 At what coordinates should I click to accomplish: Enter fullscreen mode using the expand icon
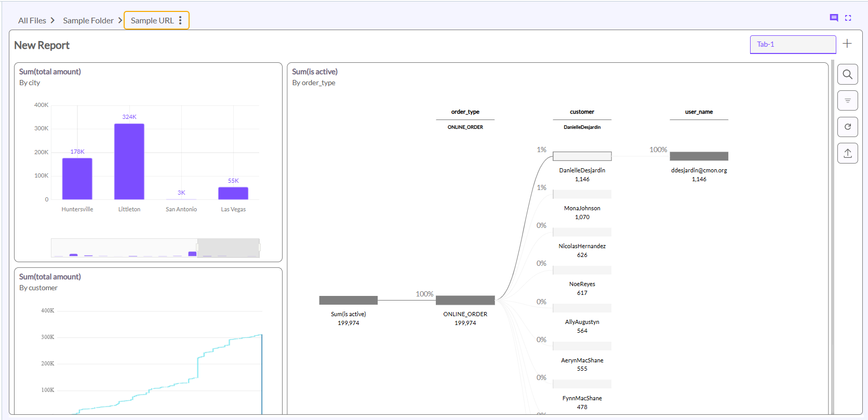(x=848, y=18)
